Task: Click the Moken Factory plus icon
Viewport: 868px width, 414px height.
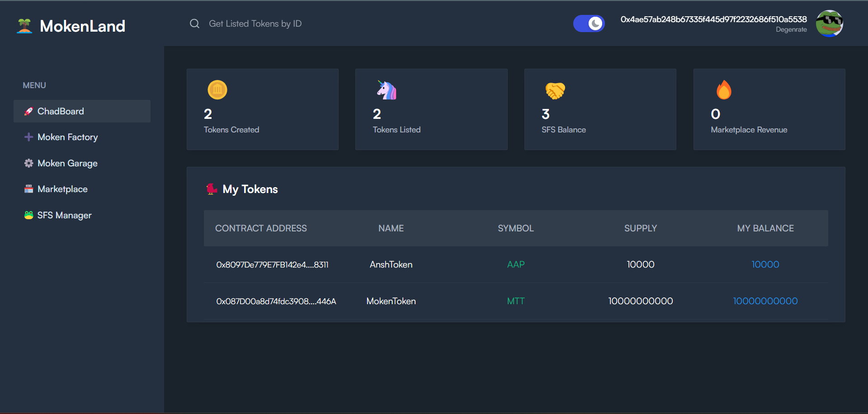Action: (x=28, y=137)
